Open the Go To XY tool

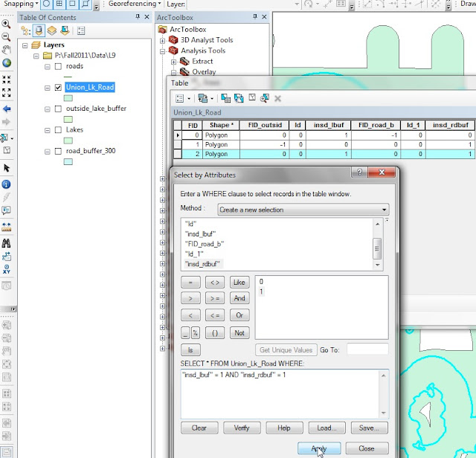click(6, 269)
